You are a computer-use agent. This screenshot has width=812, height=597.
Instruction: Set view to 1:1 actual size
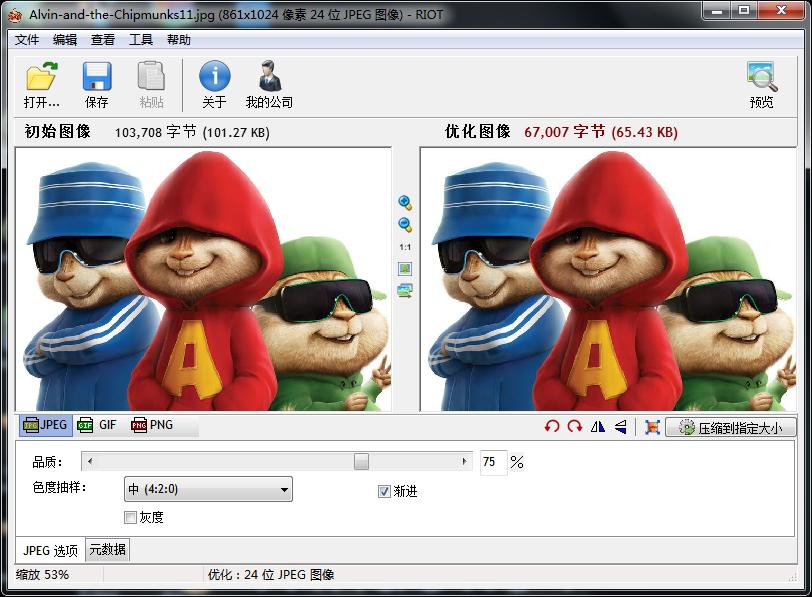(405, 247)
